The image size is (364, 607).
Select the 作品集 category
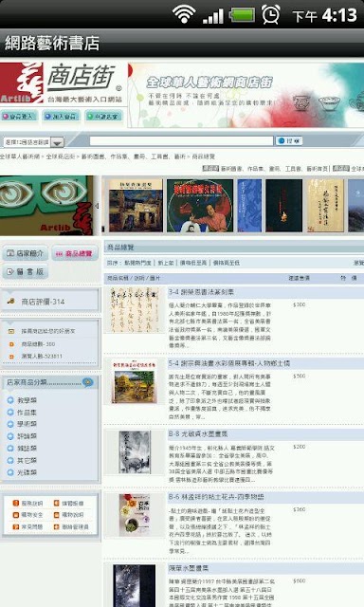coord(27,413)
